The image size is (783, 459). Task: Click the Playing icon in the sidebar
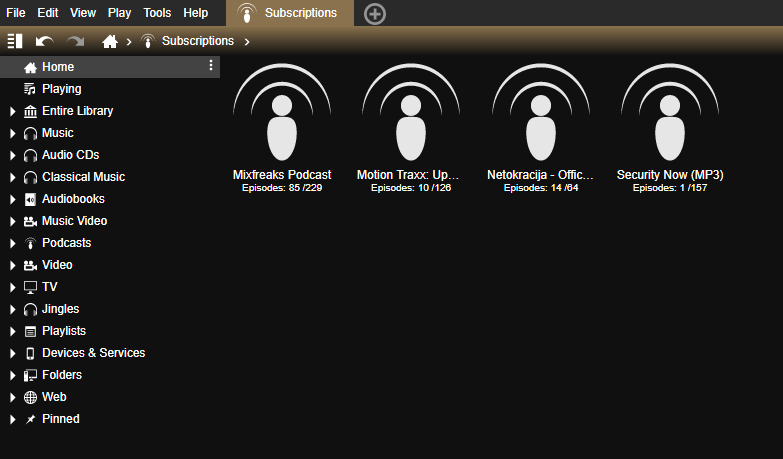tap(30, 89)
